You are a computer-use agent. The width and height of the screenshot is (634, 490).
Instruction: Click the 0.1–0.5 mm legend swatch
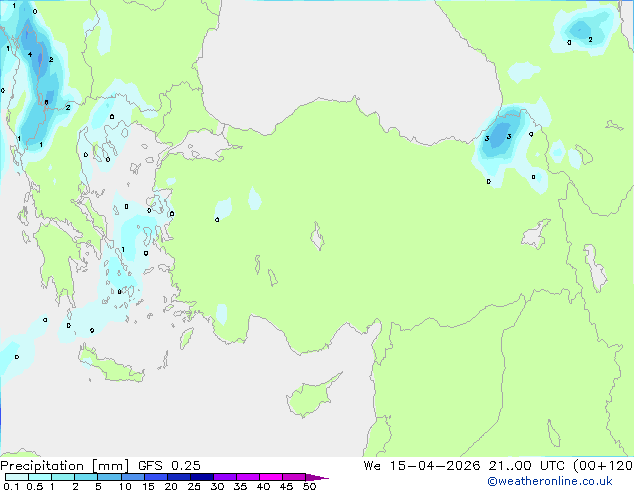coord(17,477)
